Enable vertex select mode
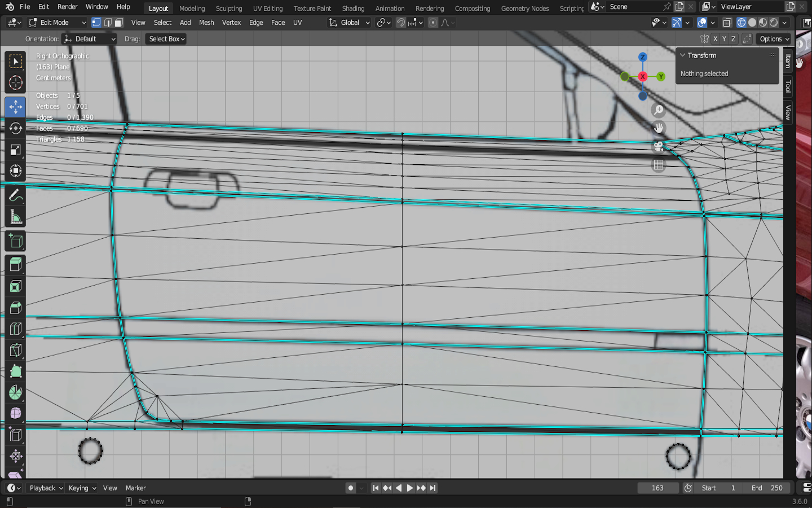The image size is (812, 508). (96, 23)
